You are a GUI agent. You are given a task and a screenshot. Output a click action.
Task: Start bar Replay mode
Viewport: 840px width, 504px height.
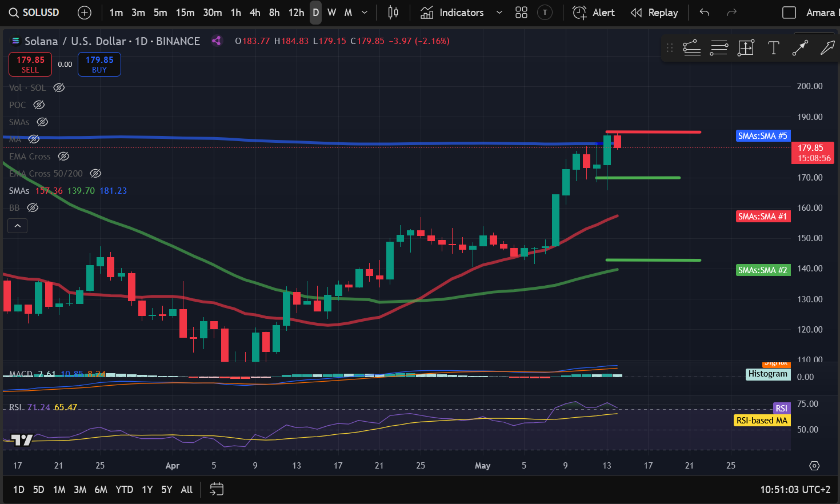pyautogui.click(x=654, y=13)
